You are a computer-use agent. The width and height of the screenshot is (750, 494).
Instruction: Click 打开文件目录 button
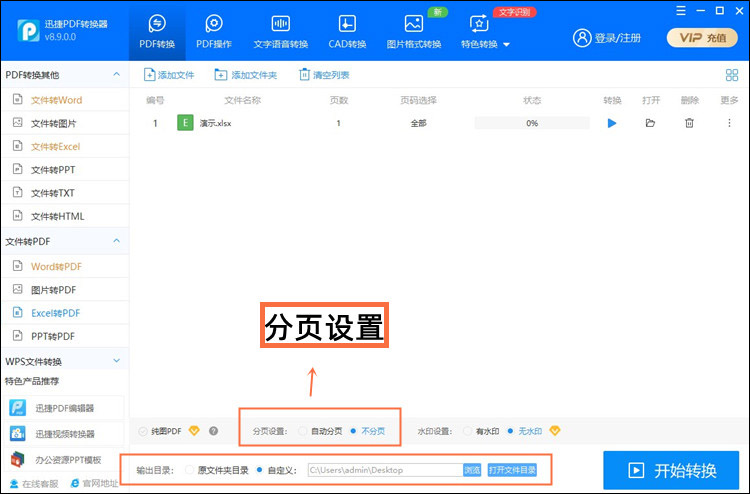click(512, 470)
